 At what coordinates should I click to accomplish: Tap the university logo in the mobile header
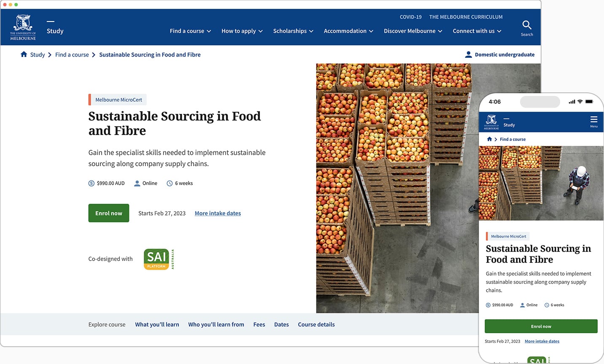point(491,122)
